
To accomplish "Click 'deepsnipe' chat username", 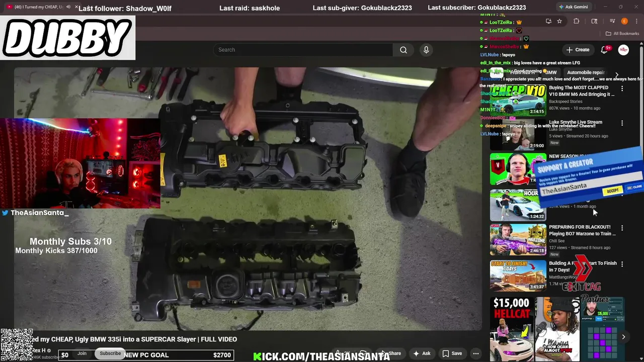I will pyautogui.click(x=496, y=126).
